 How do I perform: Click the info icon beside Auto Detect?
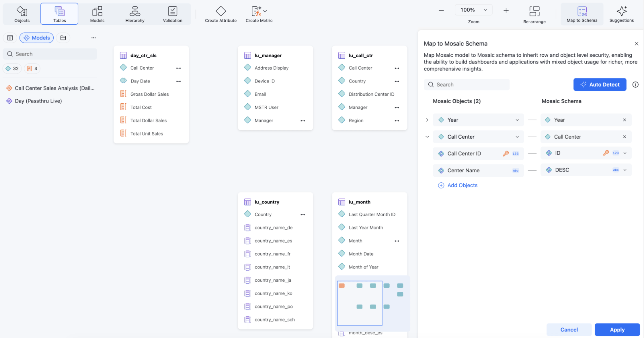click(x=635, y=85)
